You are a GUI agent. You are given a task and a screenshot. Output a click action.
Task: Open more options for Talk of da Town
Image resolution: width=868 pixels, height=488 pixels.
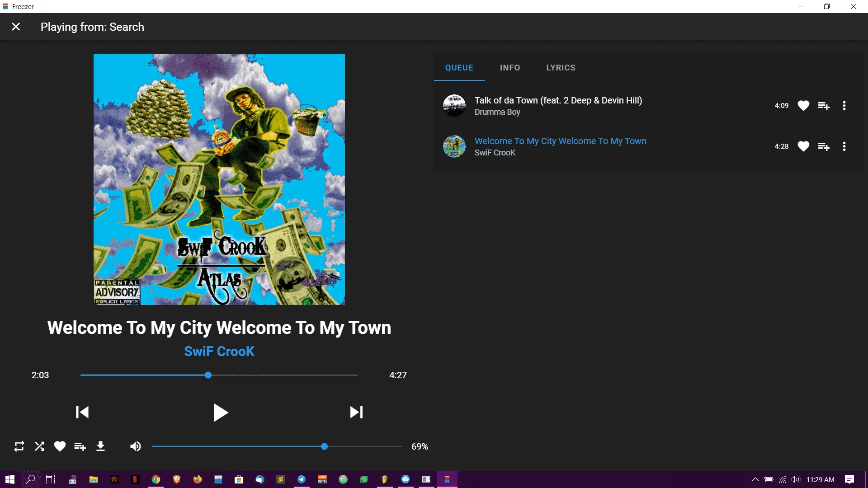tap(844, 106)
